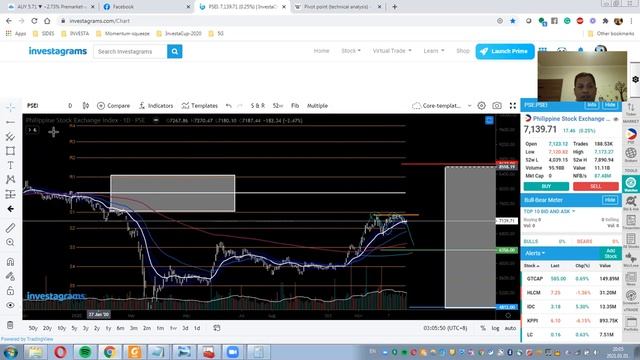The width and height of the screenshot is (640, 360).
Task: Open the long position prediction tool
Action: coord(10,194)
